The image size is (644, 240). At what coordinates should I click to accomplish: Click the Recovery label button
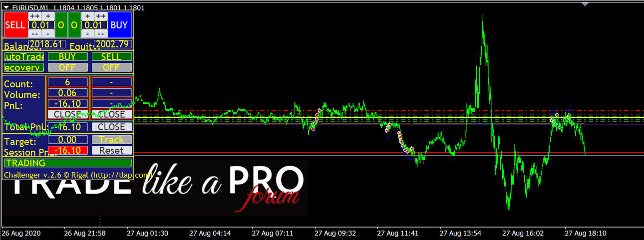coord(24,67)
